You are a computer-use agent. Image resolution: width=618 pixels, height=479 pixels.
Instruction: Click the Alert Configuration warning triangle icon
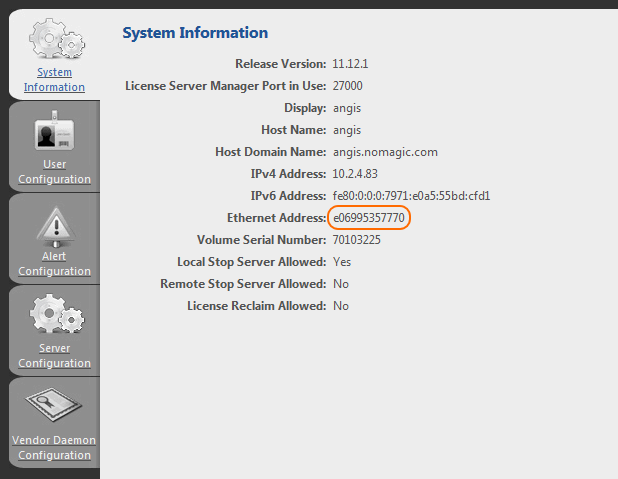point(54,226)
